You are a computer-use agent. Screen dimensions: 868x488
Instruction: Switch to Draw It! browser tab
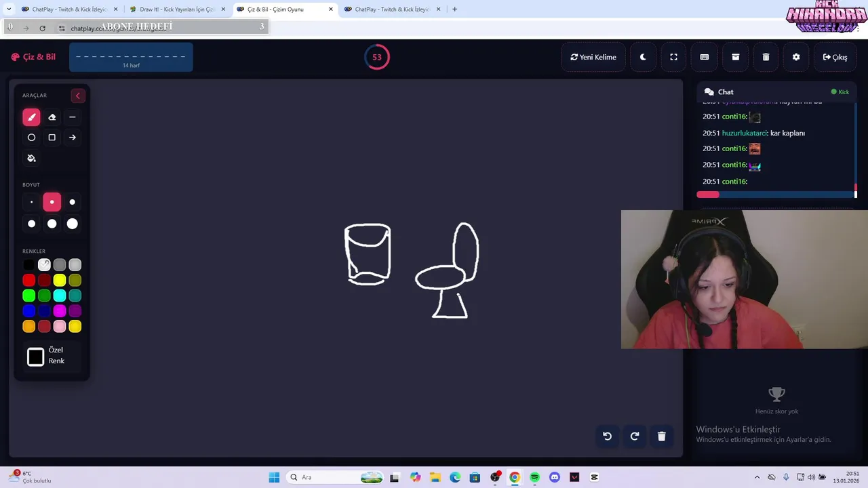pyautogui.click(x=176, y=9)
